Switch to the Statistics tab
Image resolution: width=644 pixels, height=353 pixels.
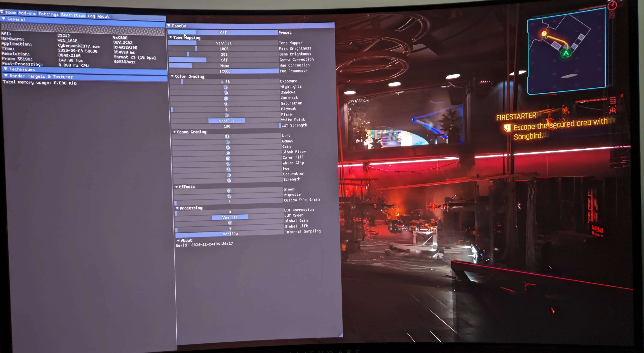click(x=73, y=15)
